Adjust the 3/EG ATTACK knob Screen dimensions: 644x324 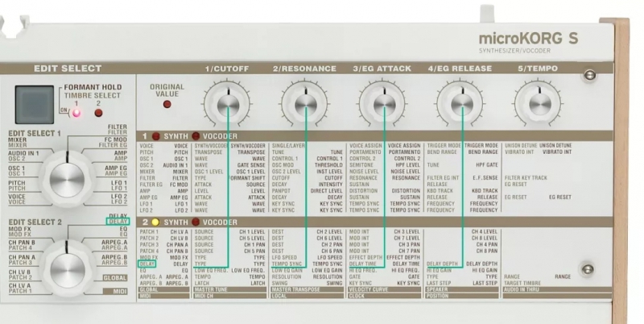pos(384,105)
